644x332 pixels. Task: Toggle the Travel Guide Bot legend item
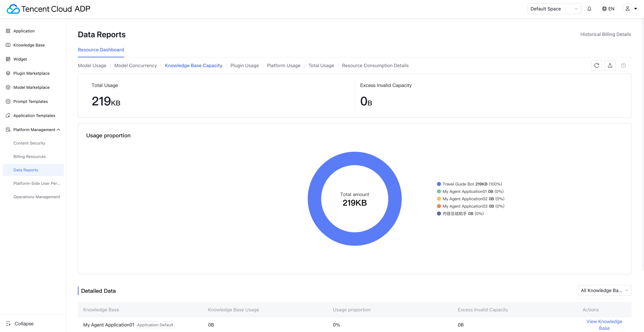[469, 184]
